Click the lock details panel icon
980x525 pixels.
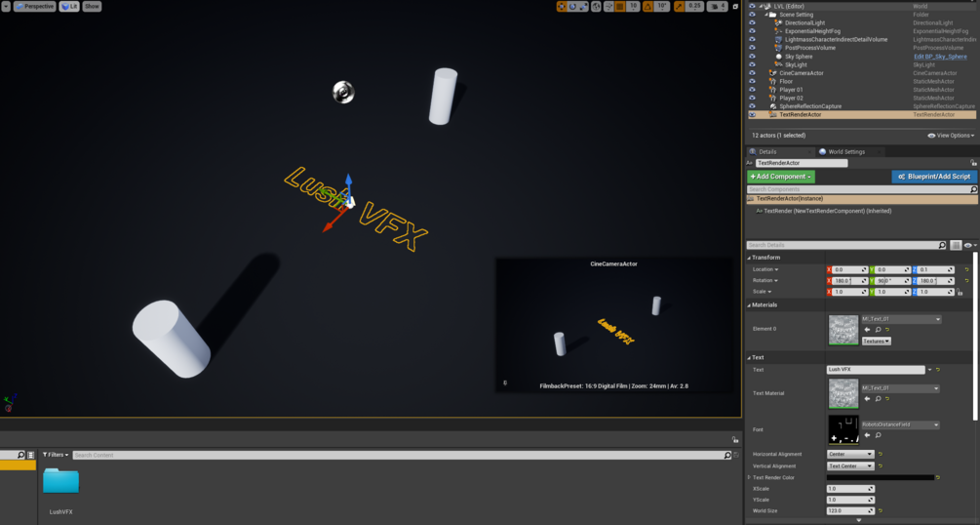tap(973, 163)
